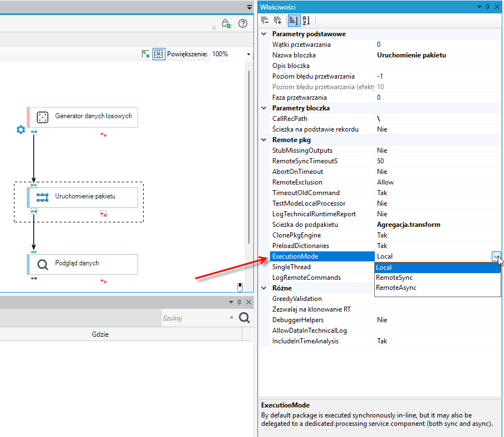Click the search magnifier button next to Szukaj
Screen dimensions: 504x437
[x=244, y=318]
